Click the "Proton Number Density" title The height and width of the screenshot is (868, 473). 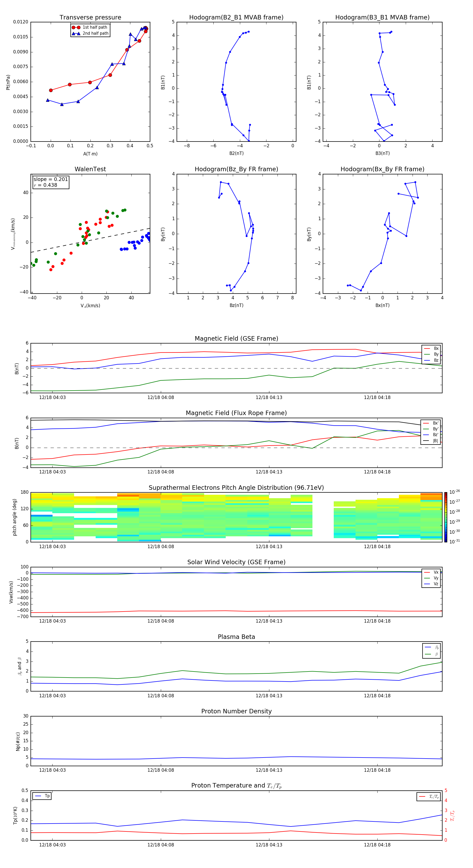coord(236,711)
